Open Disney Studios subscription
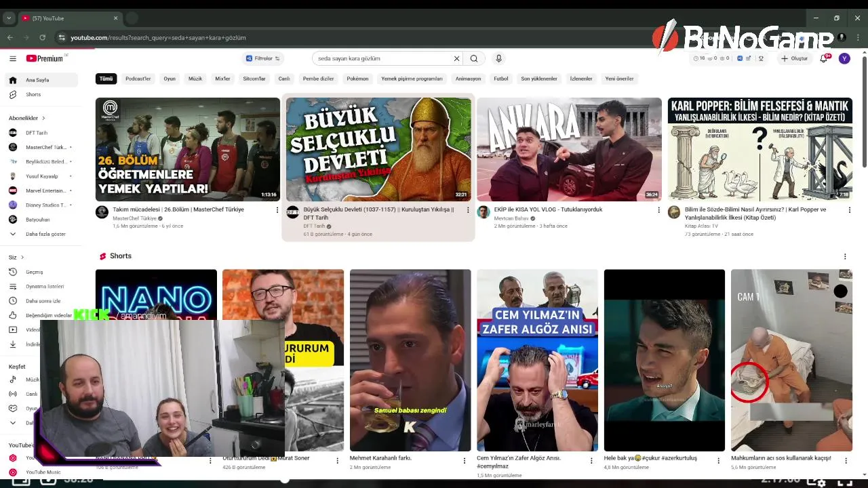Image resolution: width=868 pixels, height=488 pixels. 41,205
